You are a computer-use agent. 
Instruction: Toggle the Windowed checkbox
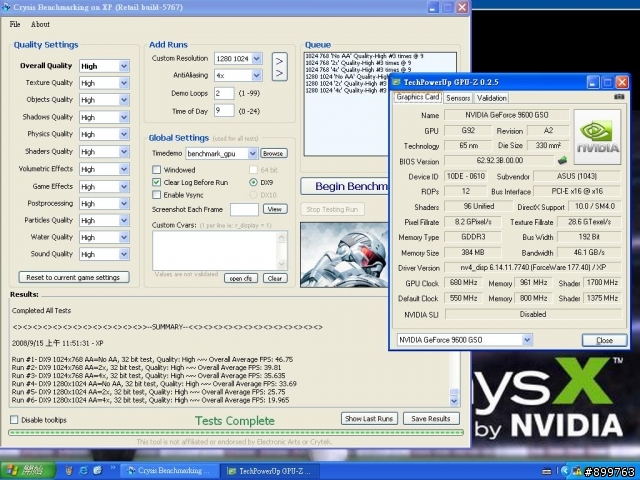(156, 169)
